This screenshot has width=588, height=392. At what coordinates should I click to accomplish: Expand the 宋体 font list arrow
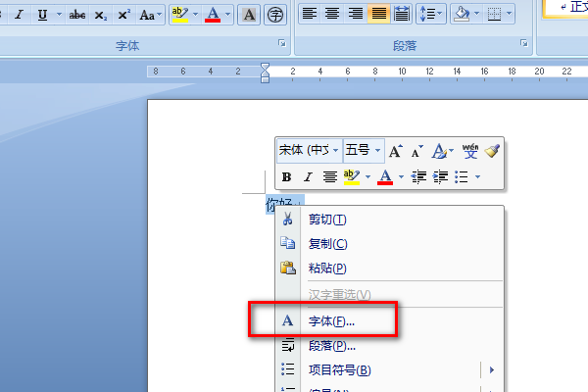pyautogui.click(x=335, y=150)
